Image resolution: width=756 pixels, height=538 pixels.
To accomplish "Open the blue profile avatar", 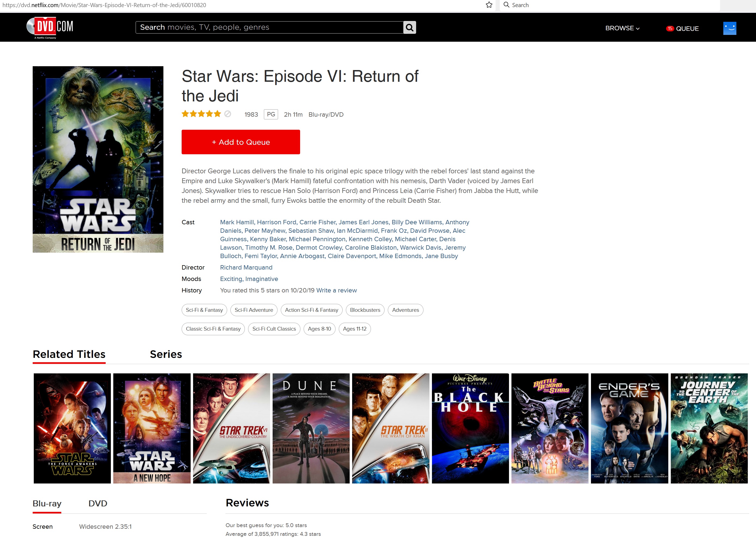I will pos(730,28).
